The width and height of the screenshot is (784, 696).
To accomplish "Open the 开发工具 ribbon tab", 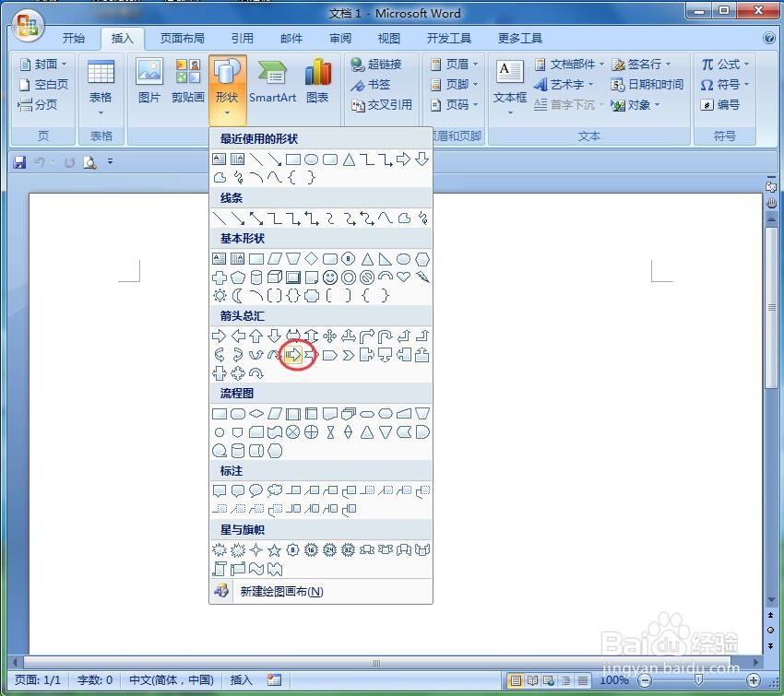I will tap(448, 38).
